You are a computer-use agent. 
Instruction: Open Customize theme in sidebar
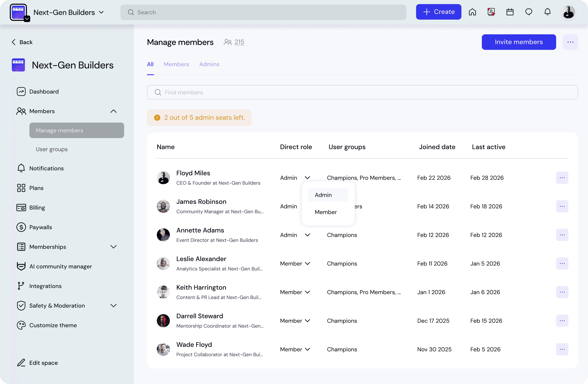coord(53,325)
